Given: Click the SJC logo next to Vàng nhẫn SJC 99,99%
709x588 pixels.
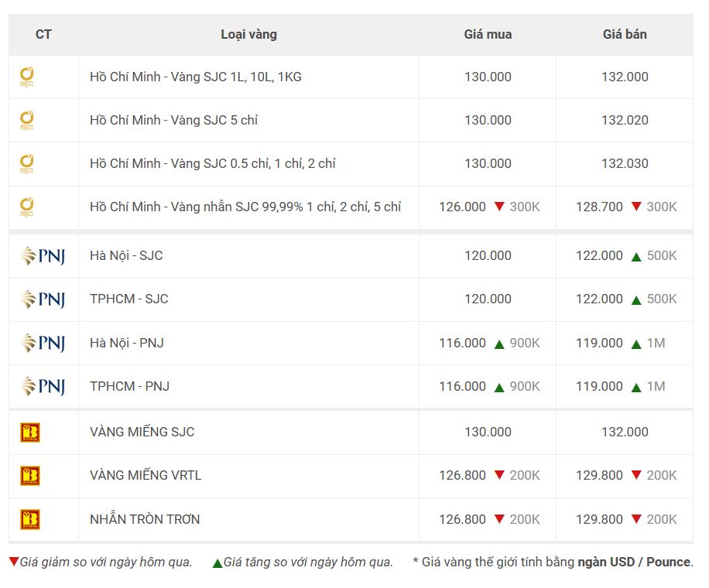Looking at the screenshot, I should [26, 207].
